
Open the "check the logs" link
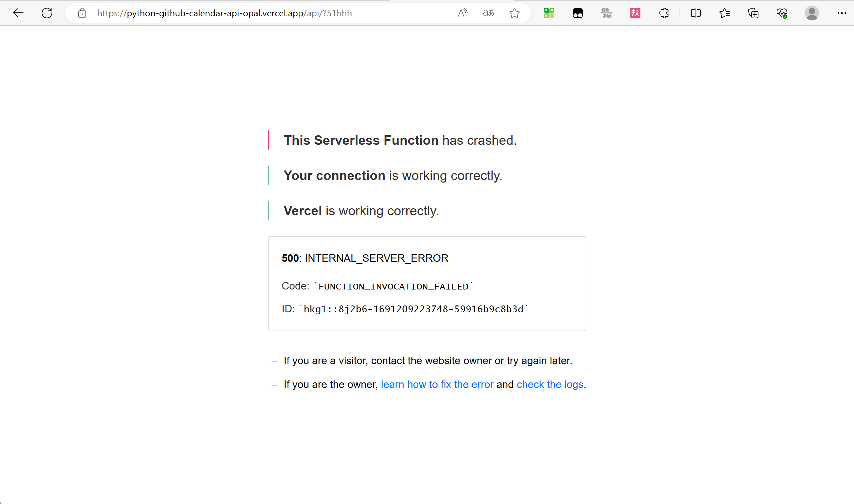pos(550,384)
